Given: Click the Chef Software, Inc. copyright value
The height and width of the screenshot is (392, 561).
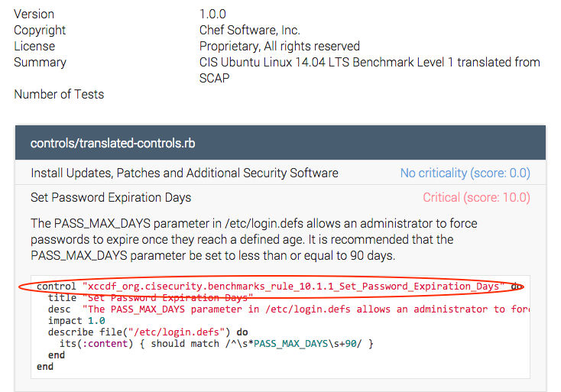Looking at the screenshot, I should pyautogui.click(x=250, y=30).
